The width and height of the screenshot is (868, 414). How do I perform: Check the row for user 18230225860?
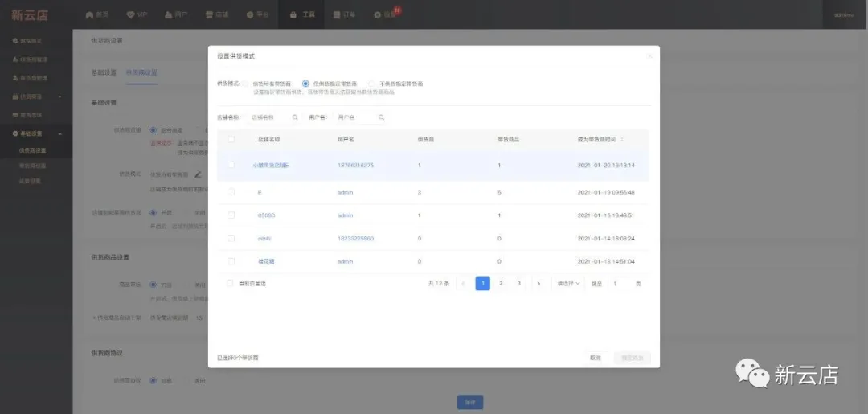coord(231,238)
